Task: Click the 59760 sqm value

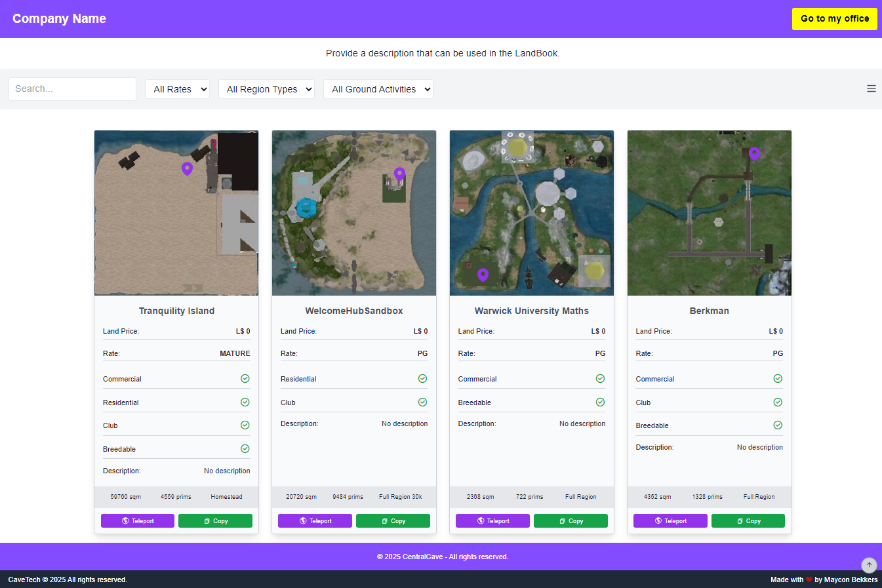Action: [126, 497]
